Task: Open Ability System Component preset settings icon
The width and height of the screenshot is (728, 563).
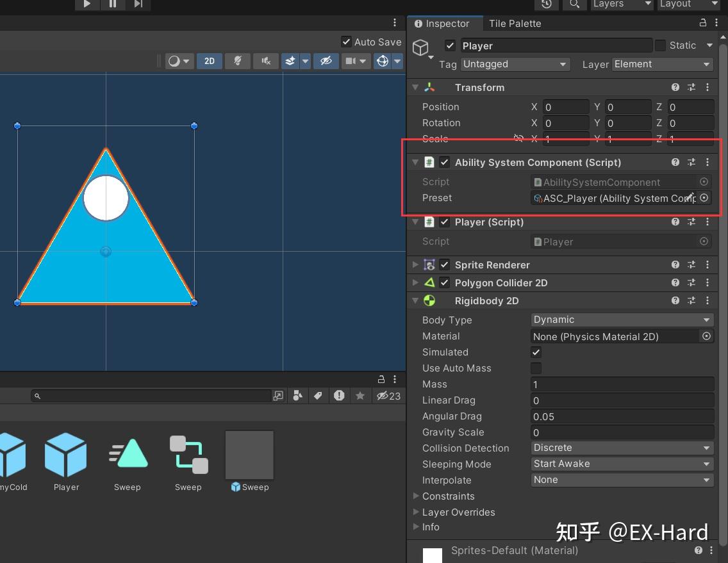Action: (x=691, y=163)
